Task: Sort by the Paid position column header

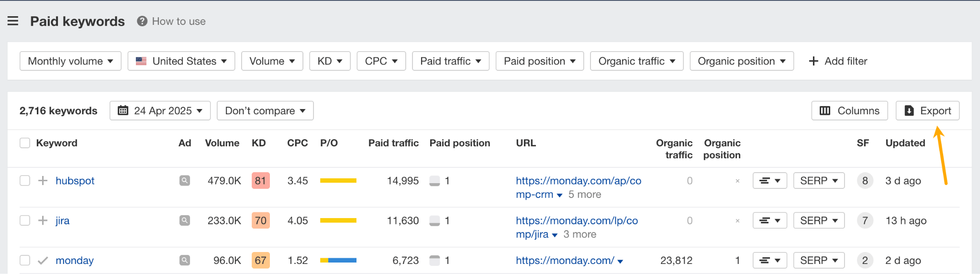Action: click(x=460, y=143)
